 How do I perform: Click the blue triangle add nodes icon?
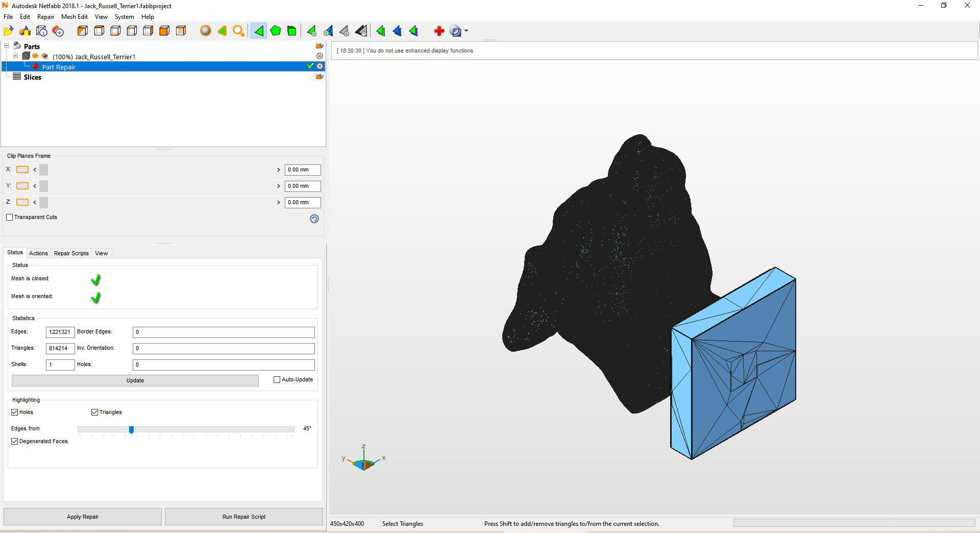click(x=328, y=31)
